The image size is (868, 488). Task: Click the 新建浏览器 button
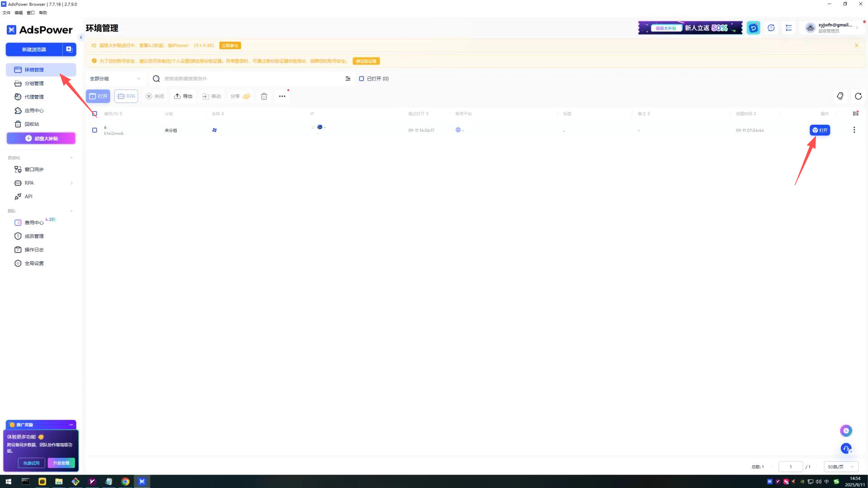tap(34, 49)
